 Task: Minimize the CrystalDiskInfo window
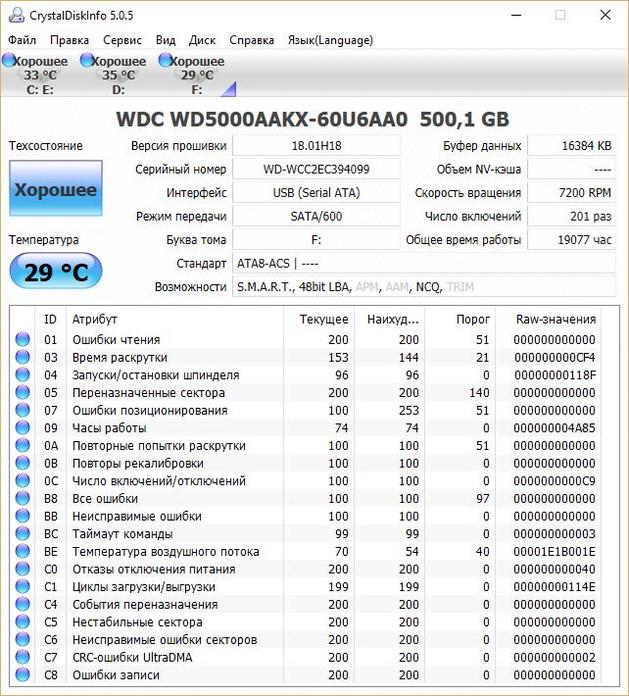(516, 15)
